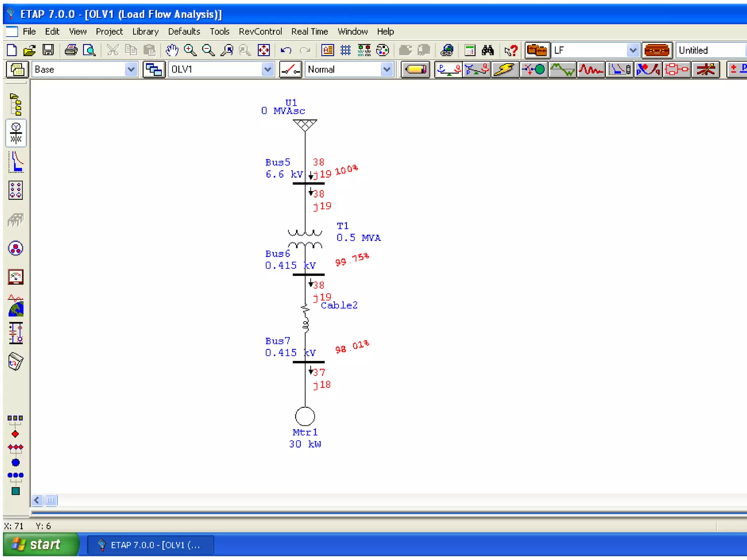
Task: Click the Bus5 label text
Action: 278,162
